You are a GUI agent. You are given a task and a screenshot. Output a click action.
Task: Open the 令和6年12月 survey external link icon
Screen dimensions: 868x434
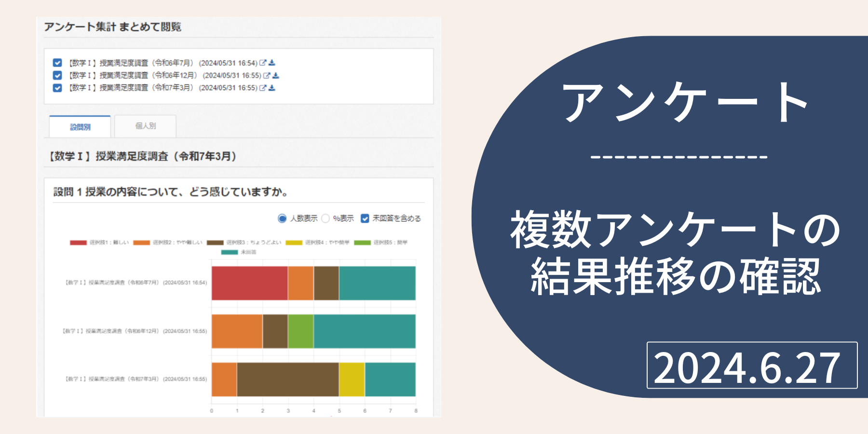click(x=267, y=75)
